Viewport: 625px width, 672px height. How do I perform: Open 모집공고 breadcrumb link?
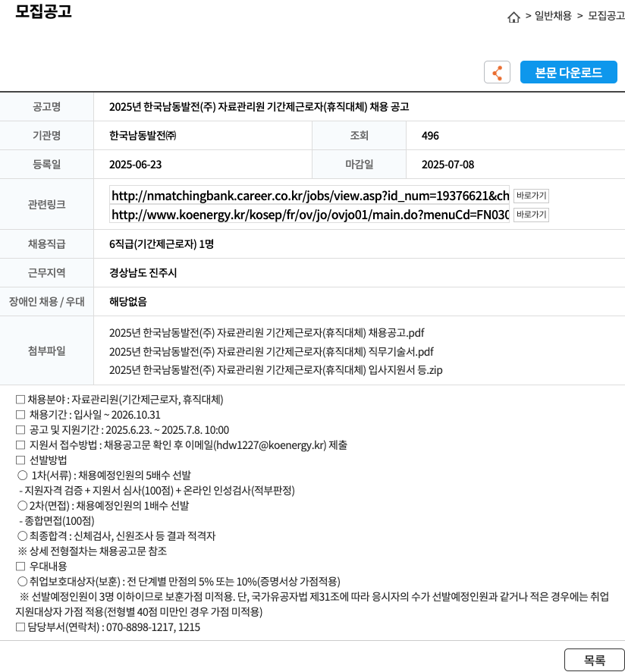coord(606,16)
